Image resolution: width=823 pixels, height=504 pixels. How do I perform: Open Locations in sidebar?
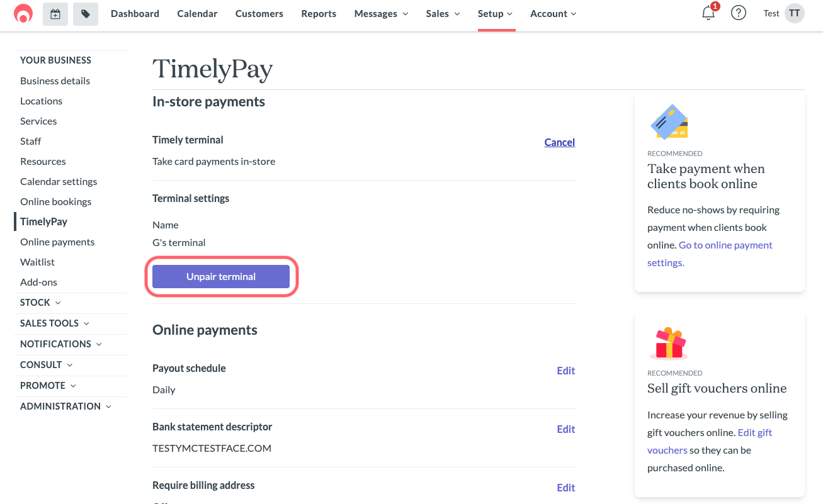click(x=41, y=101)
